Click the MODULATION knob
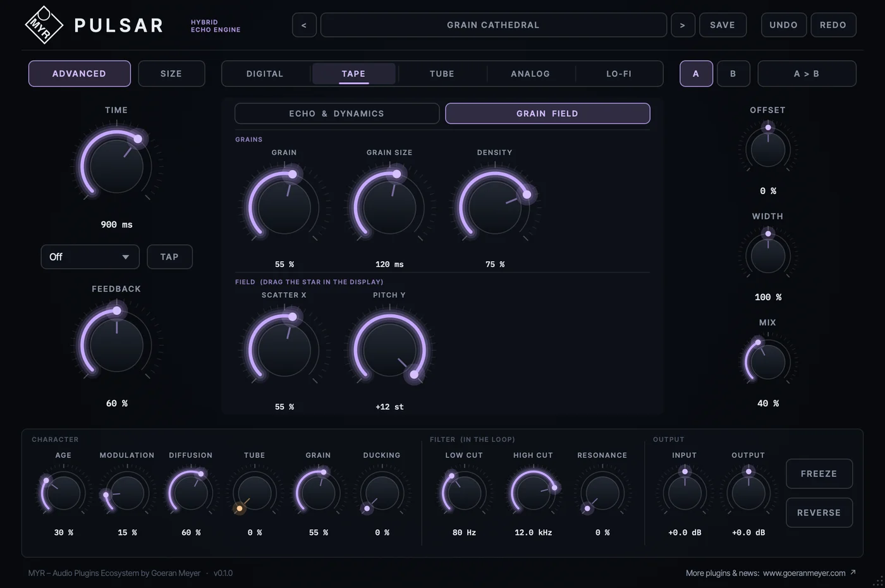This screenshot has width=885, height=588. 127,493
